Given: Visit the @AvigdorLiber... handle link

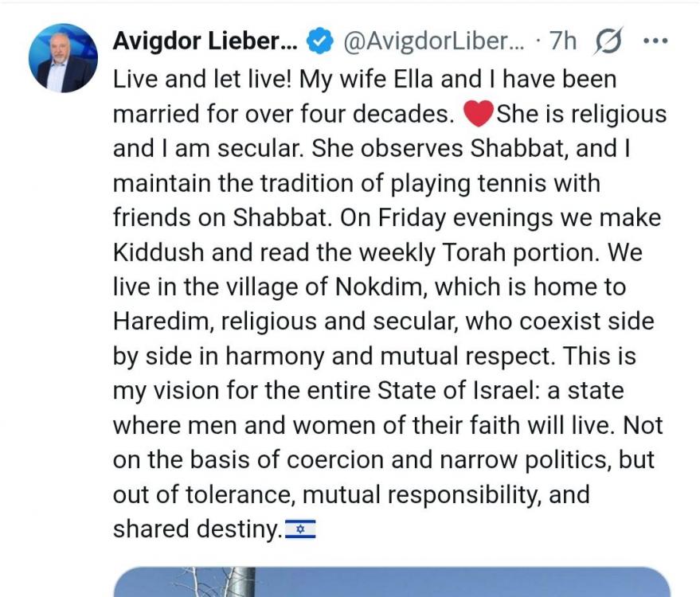Looking at the screenshot, I should pos(433,41).
